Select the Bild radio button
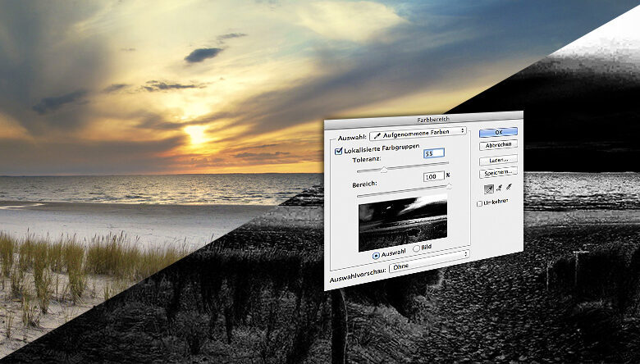Image resolution: width=640 pixels, height=364 pixels. (416, 248)
